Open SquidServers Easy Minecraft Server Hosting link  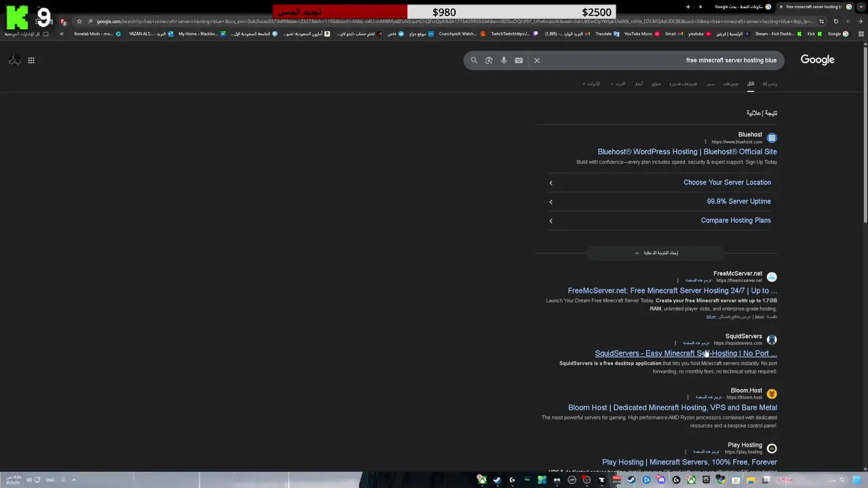pyautogui.click(x=686, y=353)
